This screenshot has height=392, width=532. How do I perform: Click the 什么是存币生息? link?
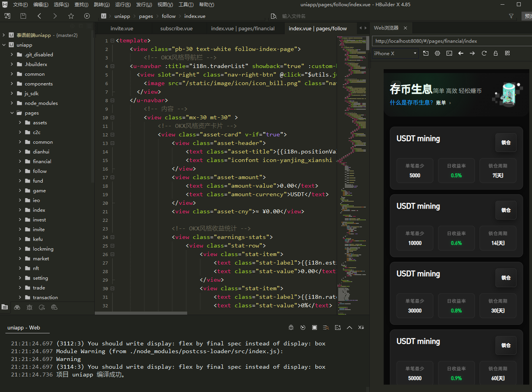point(411,103)
